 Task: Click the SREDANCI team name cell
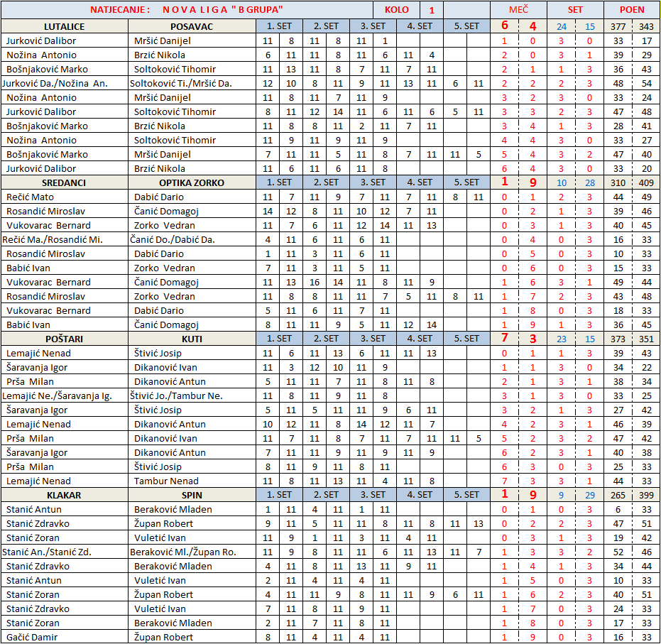(65, 182)
